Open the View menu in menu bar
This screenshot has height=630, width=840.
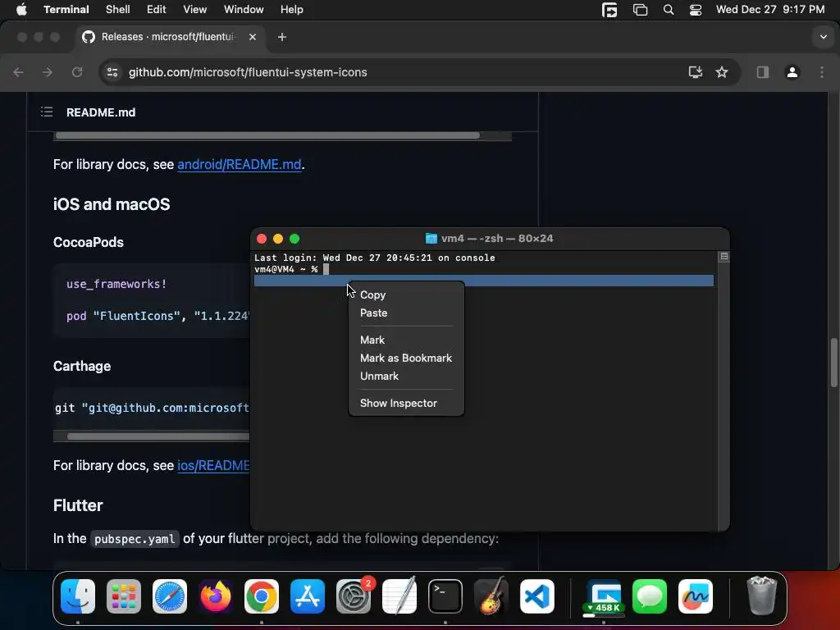click(194, 10)
